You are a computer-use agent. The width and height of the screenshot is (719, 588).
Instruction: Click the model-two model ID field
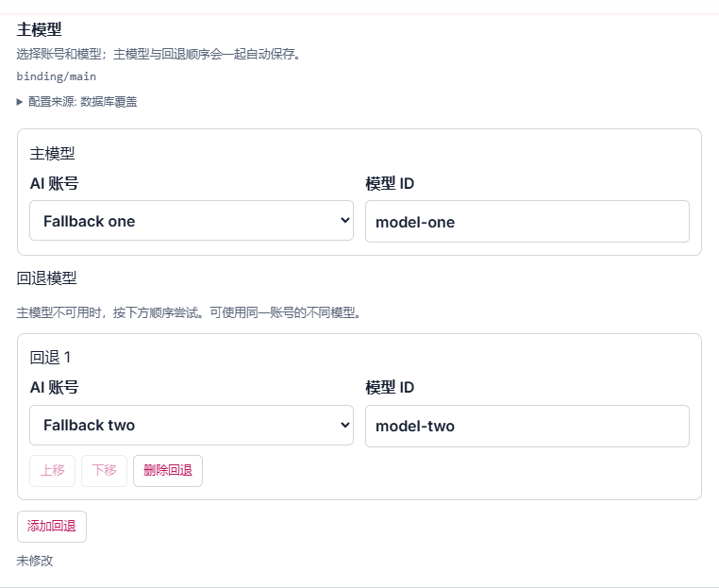tap(527, 426)
